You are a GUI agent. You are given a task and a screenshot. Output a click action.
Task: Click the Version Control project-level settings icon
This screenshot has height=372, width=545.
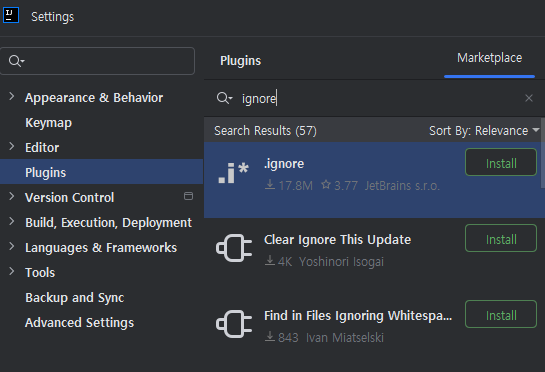(188, 196)
